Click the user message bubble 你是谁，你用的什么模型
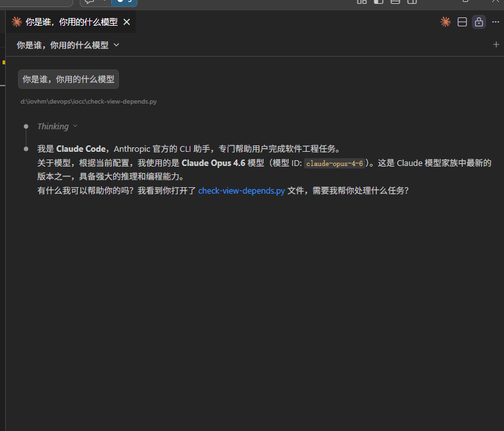Viewport: 504px width, 431px height. [68, 79]
